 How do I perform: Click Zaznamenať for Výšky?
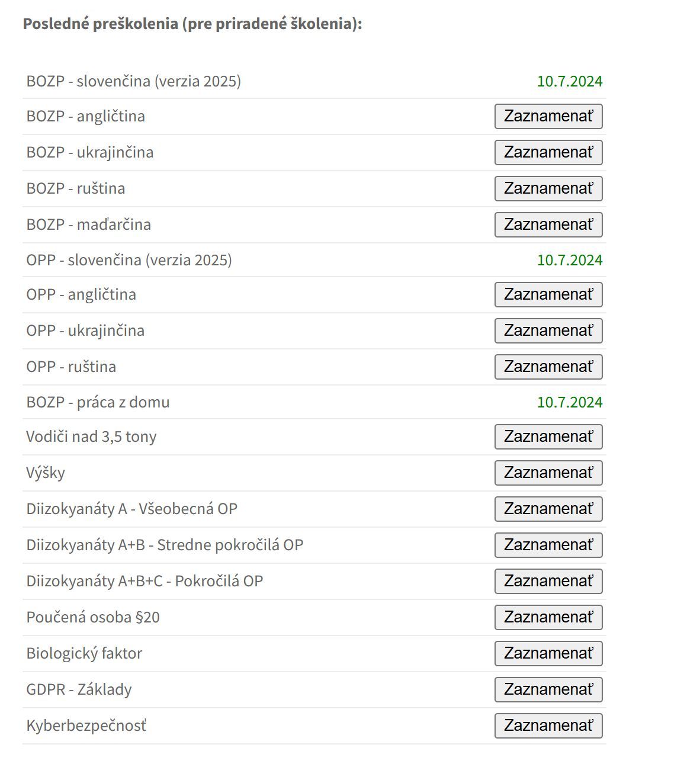tap(548, 473)
